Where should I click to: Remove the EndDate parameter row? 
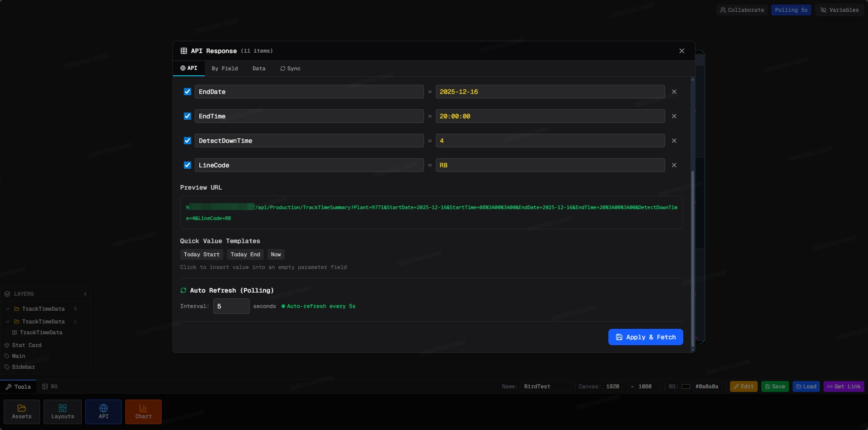[x=674, y=92]
